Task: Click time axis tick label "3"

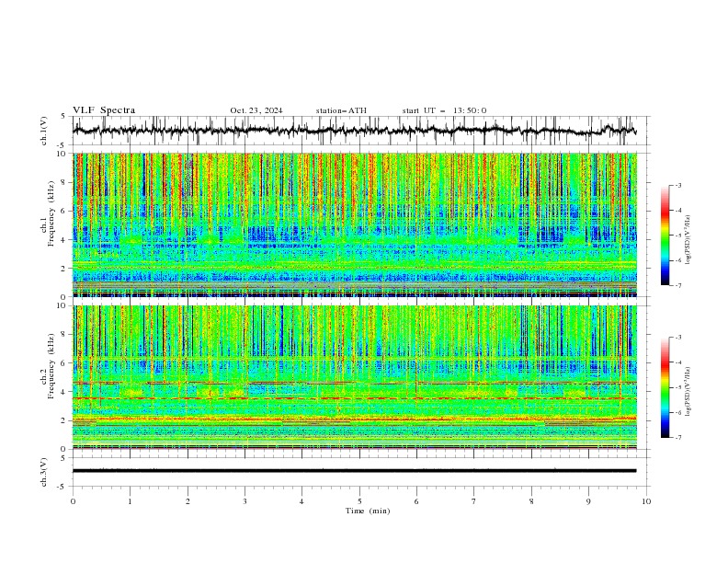Action: click(245, 501)
